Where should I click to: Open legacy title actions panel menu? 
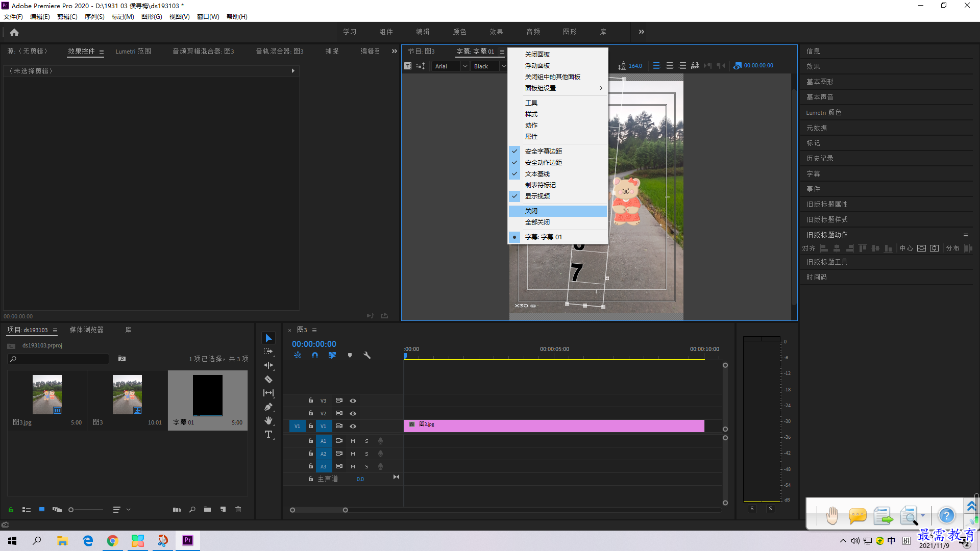[966, 235]
